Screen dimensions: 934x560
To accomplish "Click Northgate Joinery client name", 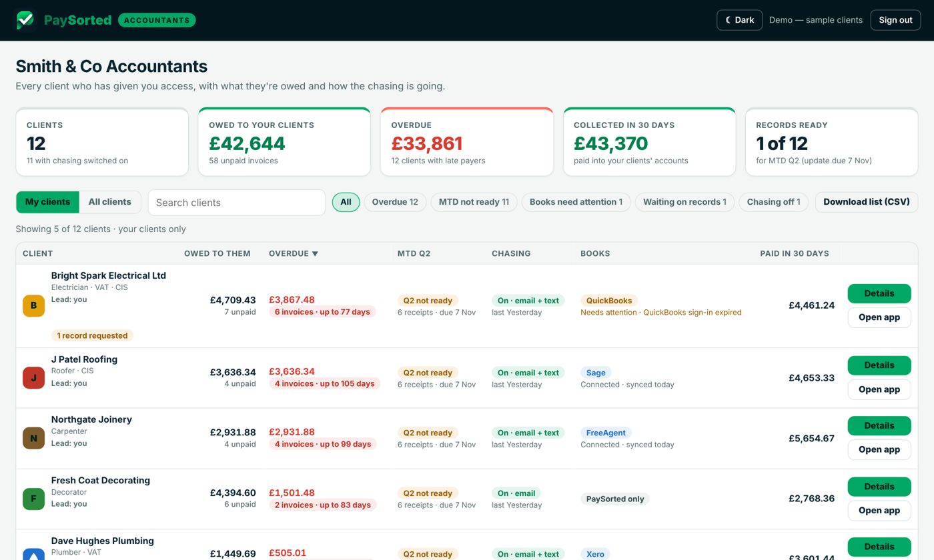I will point(91,419).
